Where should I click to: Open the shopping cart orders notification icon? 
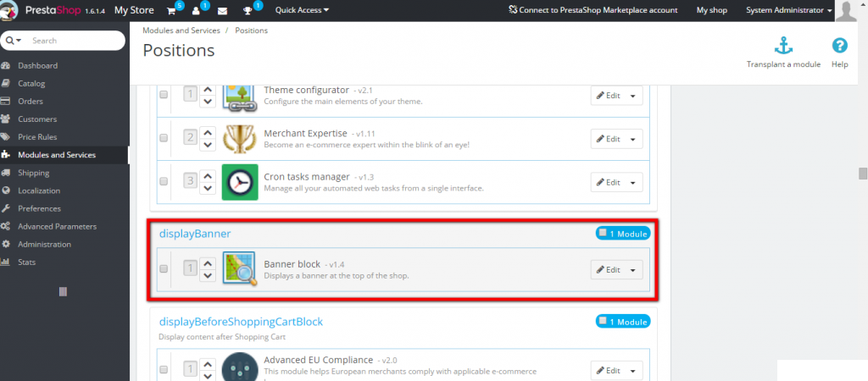tap(171, 10)
